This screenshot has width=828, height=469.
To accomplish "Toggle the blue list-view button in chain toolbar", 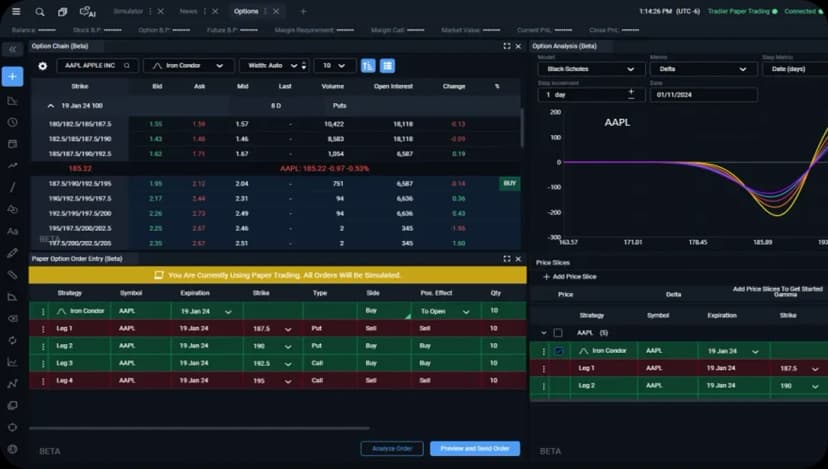I will coord(388,66).
